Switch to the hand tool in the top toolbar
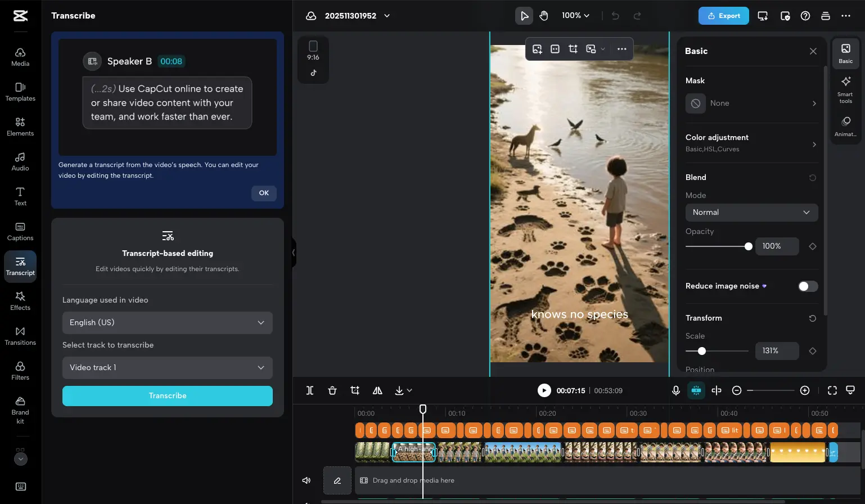This screenshot has height=504, width=865. coord(543,15)
